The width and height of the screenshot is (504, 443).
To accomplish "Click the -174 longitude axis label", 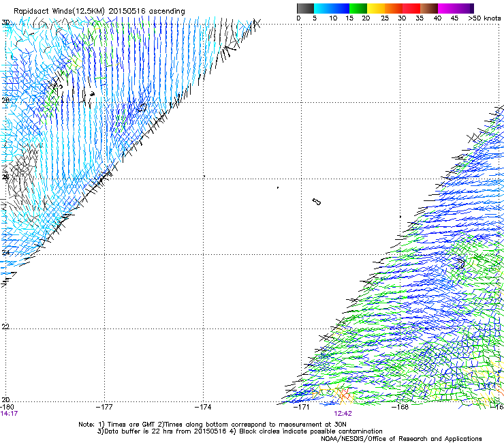I will coord(203,407).
